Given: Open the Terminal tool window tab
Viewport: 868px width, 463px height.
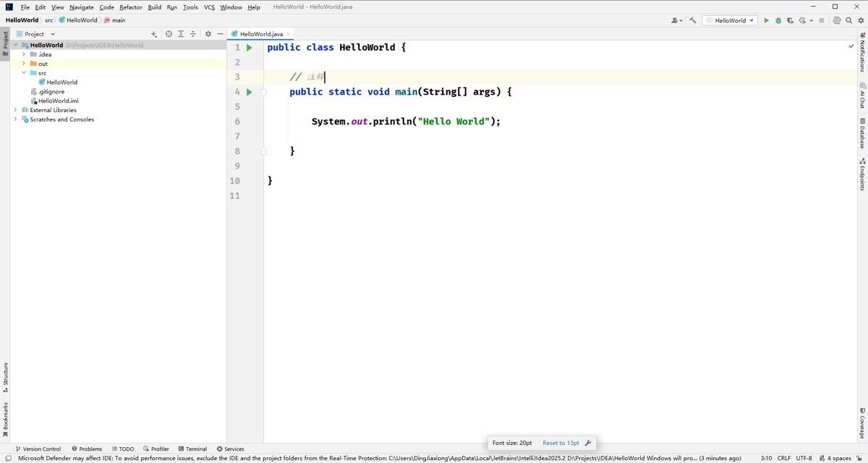Looking at the screenshot, I should pos(192,449).
